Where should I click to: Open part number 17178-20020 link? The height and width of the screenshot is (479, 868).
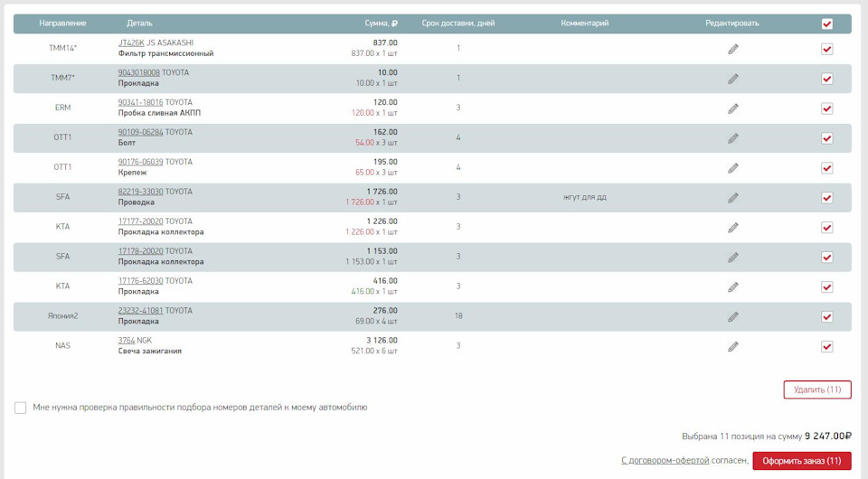(x=140, y=251)
